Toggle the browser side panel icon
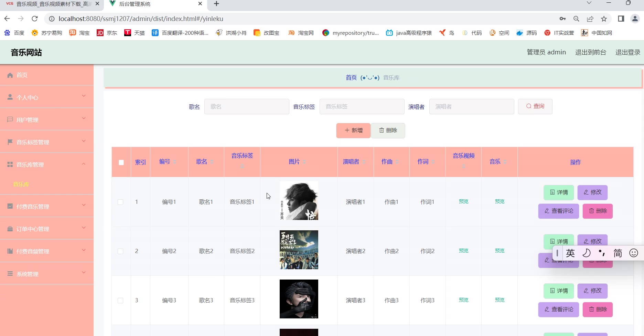644x336 pixels. (621, 19)
